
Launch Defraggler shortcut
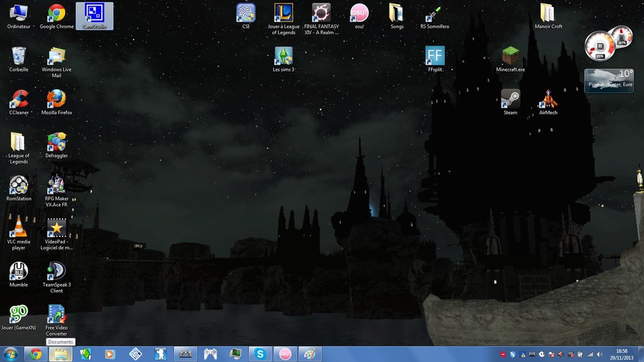click(x=57, y=146)
